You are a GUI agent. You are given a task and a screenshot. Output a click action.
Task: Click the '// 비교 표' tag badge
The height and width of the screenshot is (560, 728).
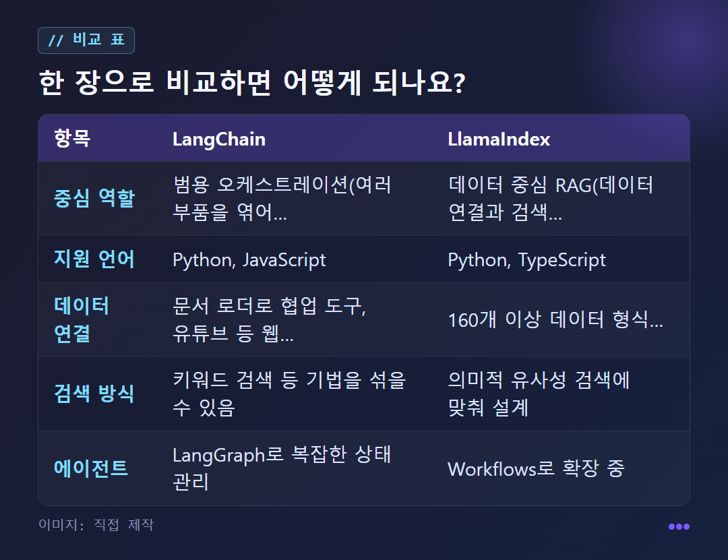coord(86,40)
